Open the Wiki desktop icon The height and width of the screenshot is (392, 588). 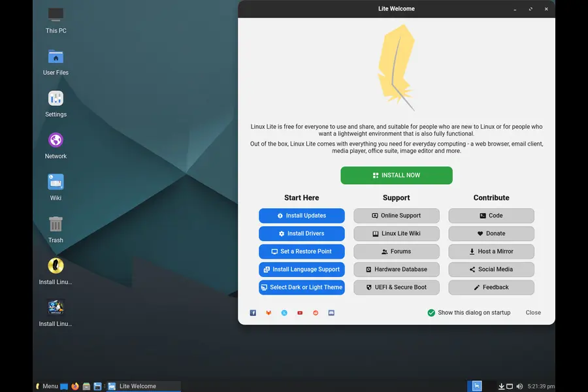pyautogui.click(x=56, y=188)
